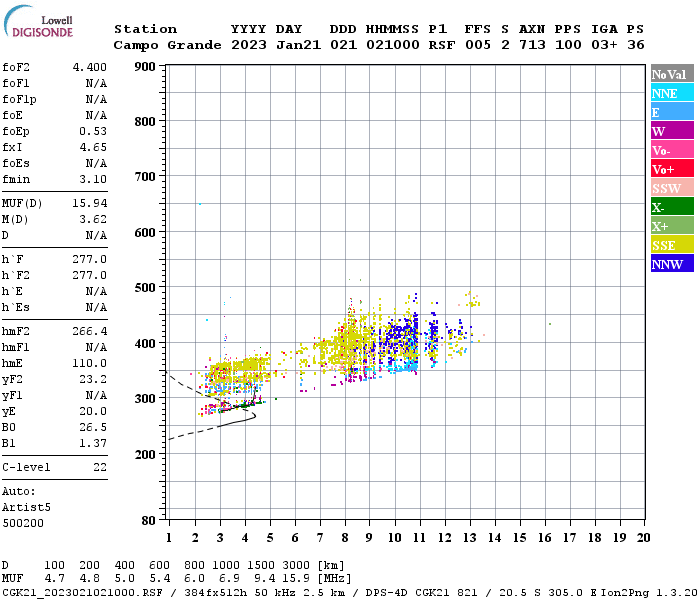The height and width of the screenshot is (600, 700).
Task: Click the D 3000 km table value
Action: pos(296,565)
